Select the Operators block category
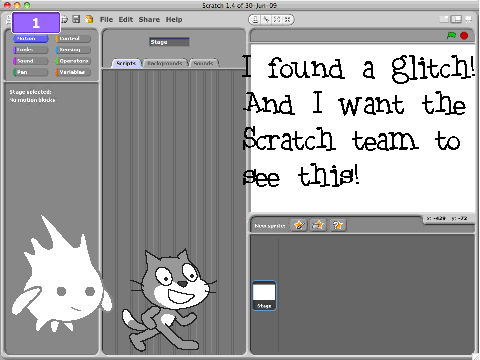The width and height of the screenshot is (480, 360). pyautogui.click(x=73, y=61)
